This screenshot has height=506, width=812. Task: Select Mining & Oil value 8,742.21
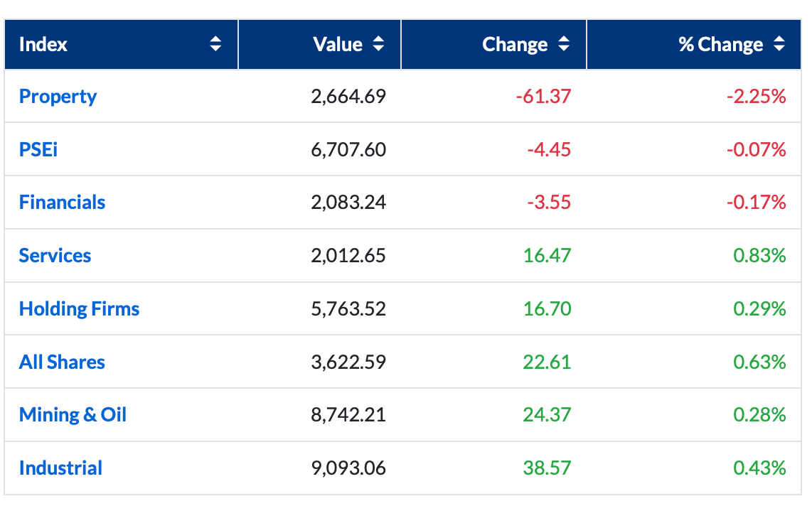pyautogui.click(x=348, y=415)
